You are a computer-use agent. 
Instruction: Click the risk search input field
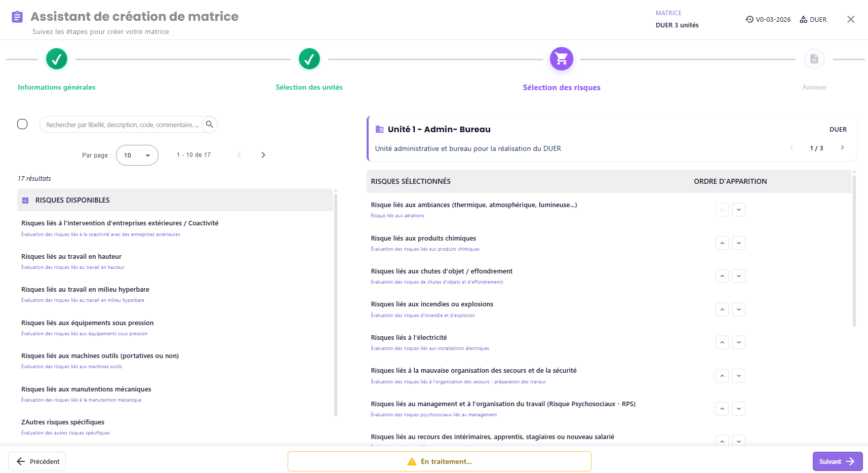coord(123,125)
